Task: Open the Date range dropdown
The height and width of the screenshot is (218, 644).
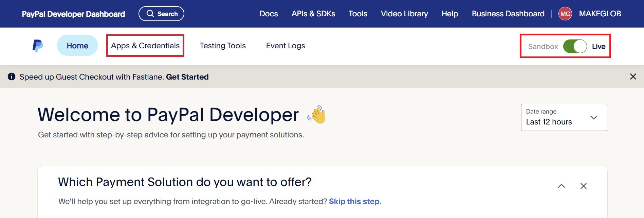Action: (x=564, y=117)
